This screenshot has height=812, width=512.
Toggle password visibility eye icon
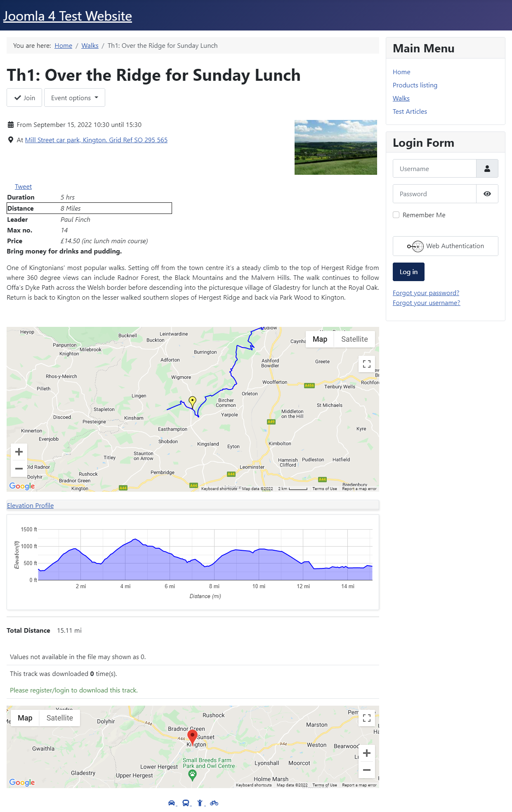tap(487, 194)
